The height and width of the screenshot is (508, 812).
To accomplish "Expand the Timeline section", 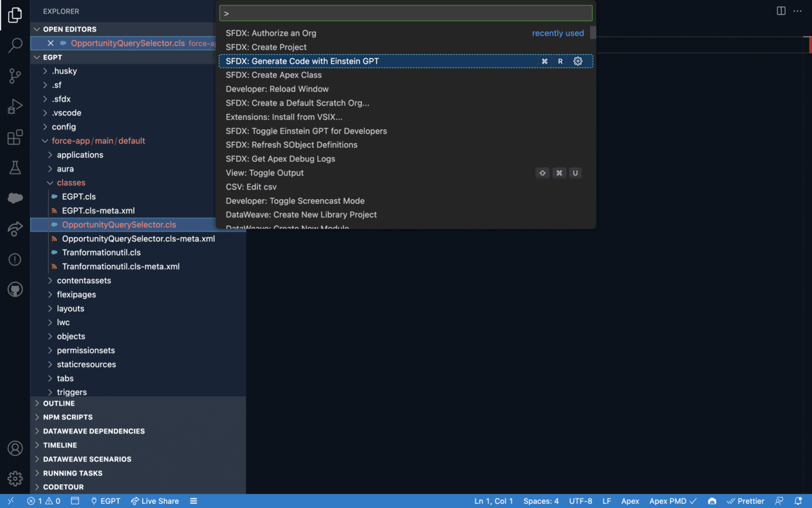I will [138, 445].
